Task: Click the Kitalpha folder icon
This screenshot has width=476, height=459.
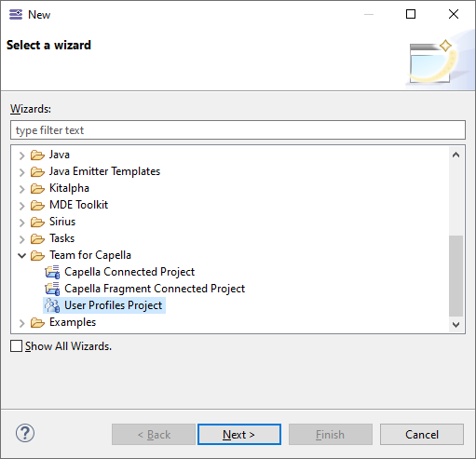Action: coord(37,188)
